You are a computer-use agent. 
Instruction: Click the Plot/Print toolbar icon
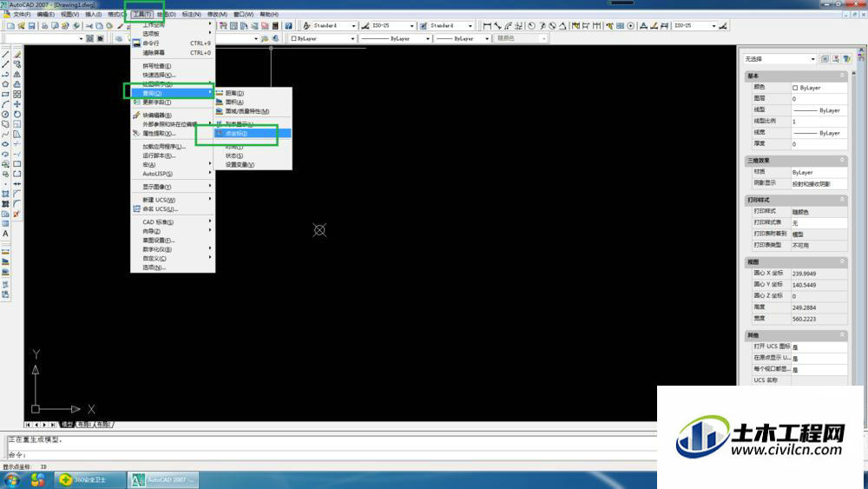click(x=44, y=26)
